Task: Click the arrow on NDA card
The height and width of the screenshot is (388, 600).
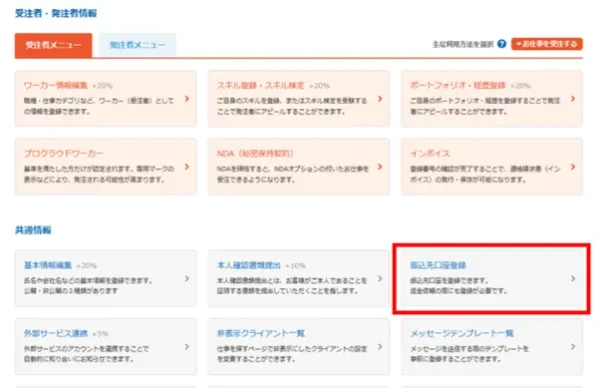Action: pos(380,167)
